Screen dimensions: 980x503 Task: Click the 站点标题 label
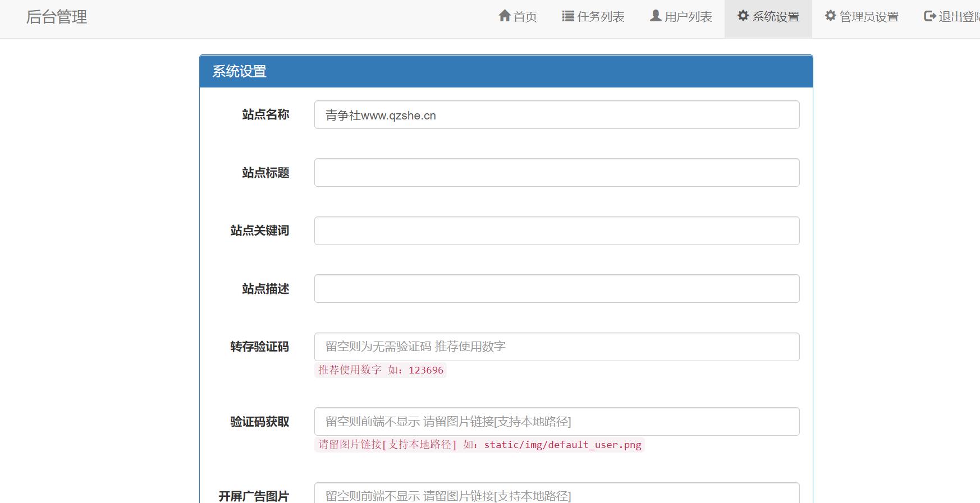(x=265, y=173)
